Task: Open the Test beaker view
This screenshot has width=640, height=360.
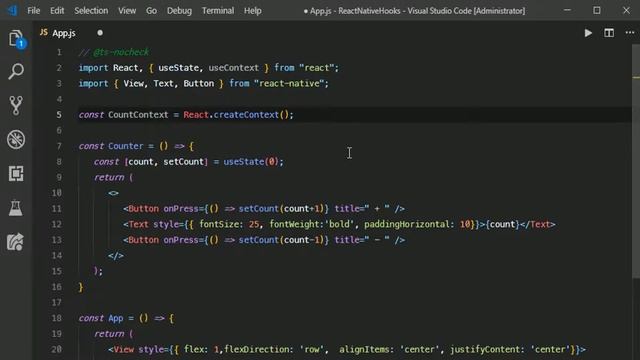Action: [16, 208]
